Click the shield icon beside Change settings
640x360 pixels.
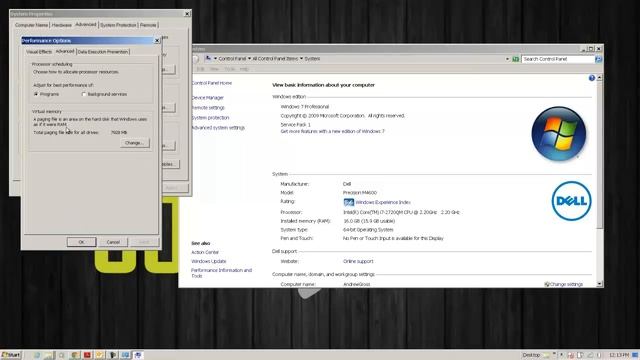(547, 284)
